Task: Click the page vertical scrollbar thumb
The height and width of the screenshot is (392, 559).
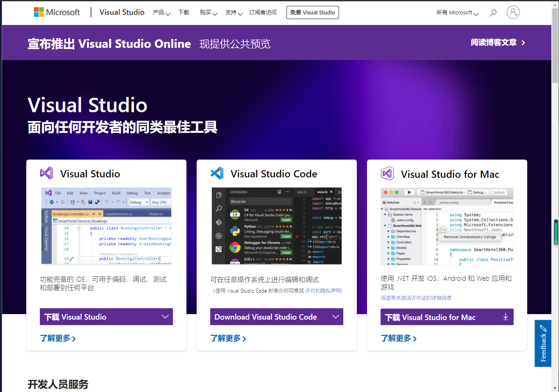Action: point(555,46)
